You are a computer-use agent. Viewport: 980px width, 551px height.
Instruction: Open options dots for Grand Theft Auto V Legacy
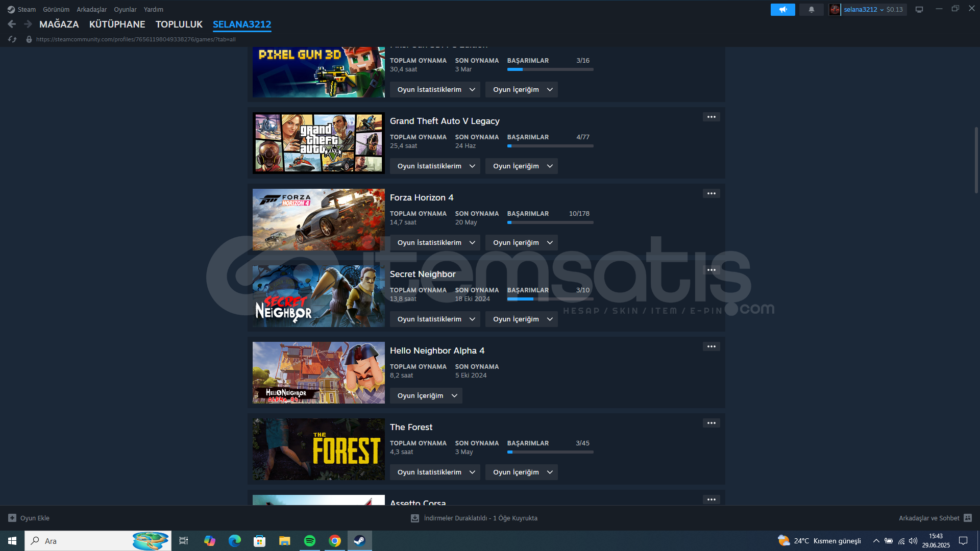coord(712,117)
